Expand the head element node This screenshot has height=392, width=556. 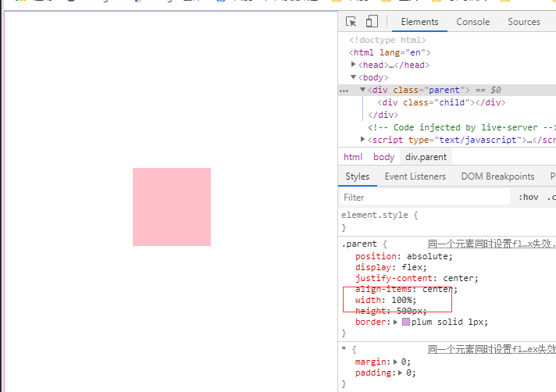[353, 65]
